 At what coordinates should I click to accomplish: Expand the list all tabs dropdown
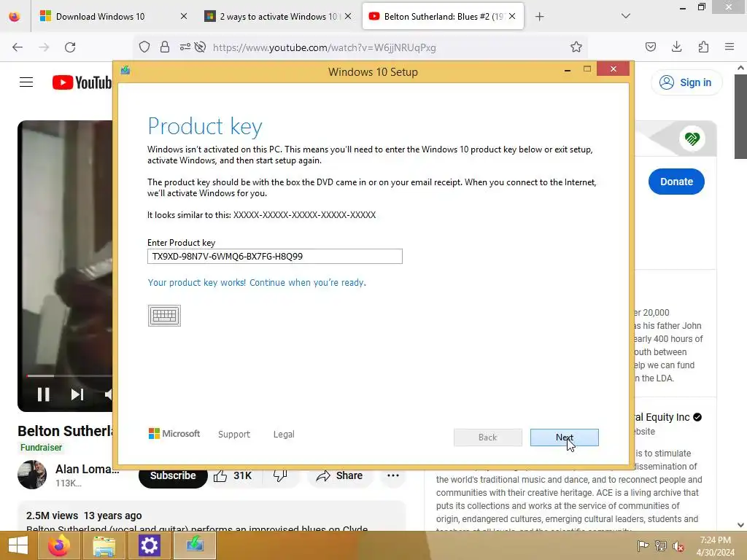[x=626, y=16]
